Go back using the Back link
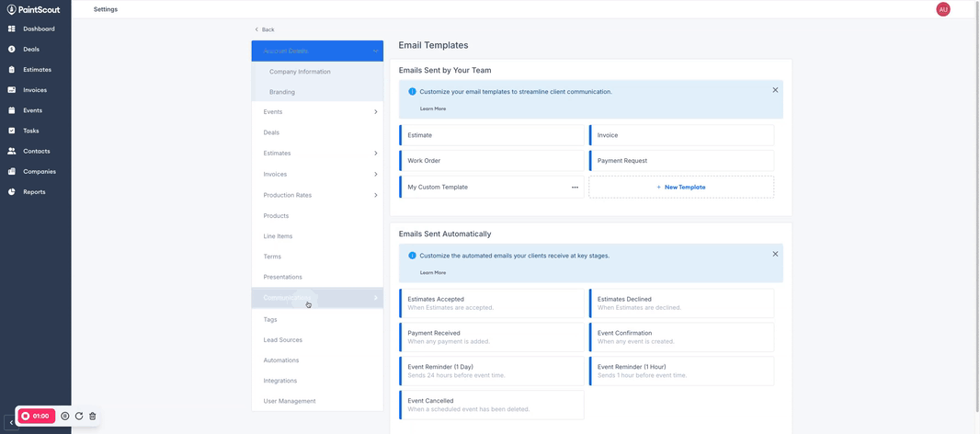Image resolution: width=980 pixels, height=434 pixels. (x=265, y=29)
